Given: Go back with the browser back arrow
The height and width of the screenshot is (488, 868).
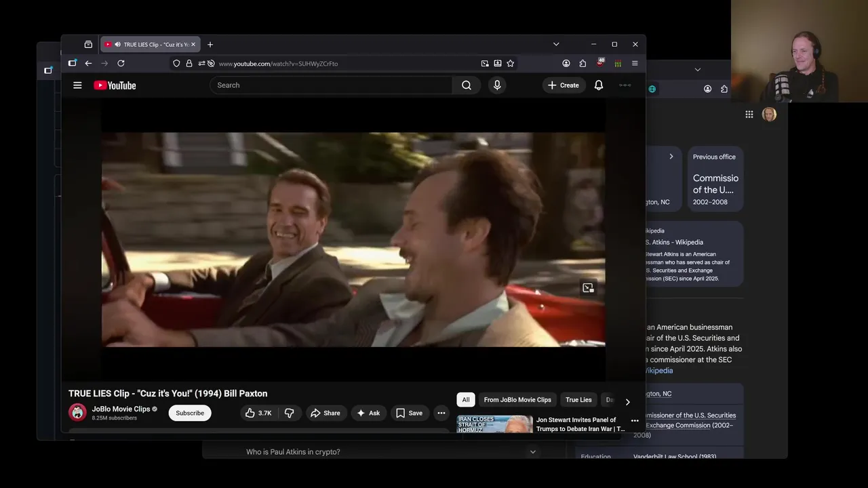Looking at the screenshot, I should pyautogui.click(x=88, y=63).
